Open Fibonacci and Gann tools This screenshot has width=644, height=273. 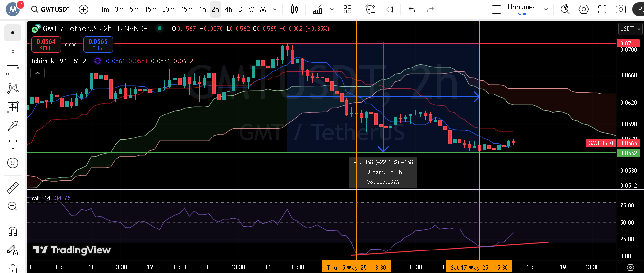(13, 70)
